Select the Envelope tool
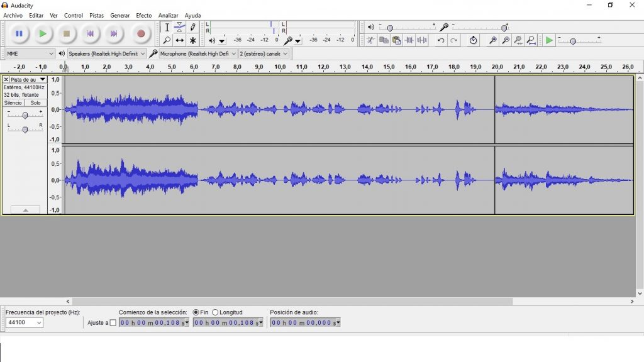Viewport: 644px width, 362px height. pyautogui.click(x=180, y=27)
